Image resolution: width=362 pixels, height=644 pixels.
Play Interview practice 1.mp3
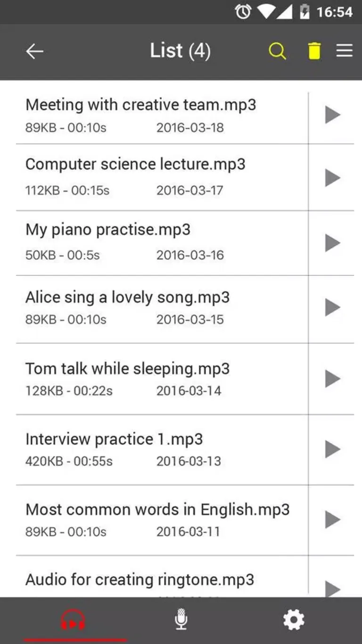[332, 449]
